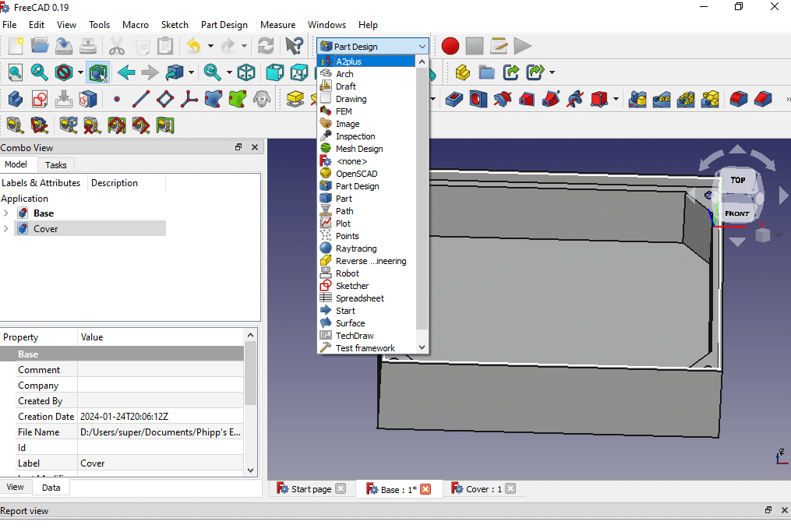Start macro recording red circle
The height and width of the screenshot is (532, 791).
click(450, 46)
